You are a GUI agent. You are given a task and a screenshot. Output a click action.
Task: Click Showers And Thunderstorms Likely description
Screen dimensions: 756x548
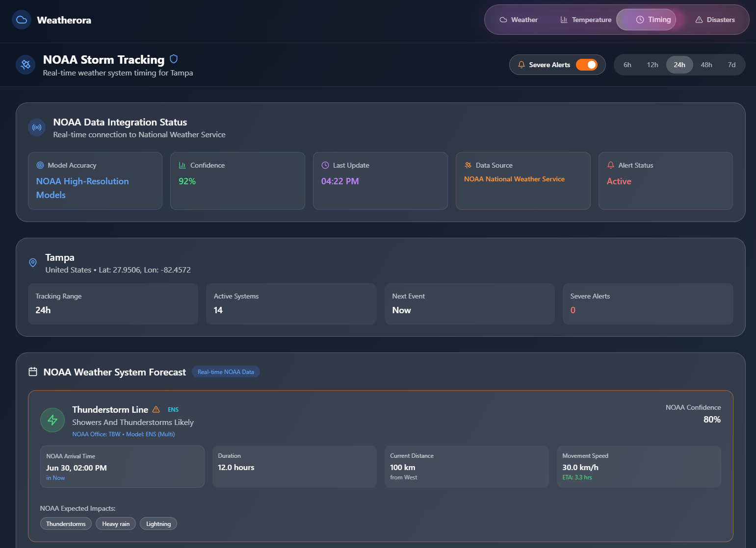pos(133,423)
